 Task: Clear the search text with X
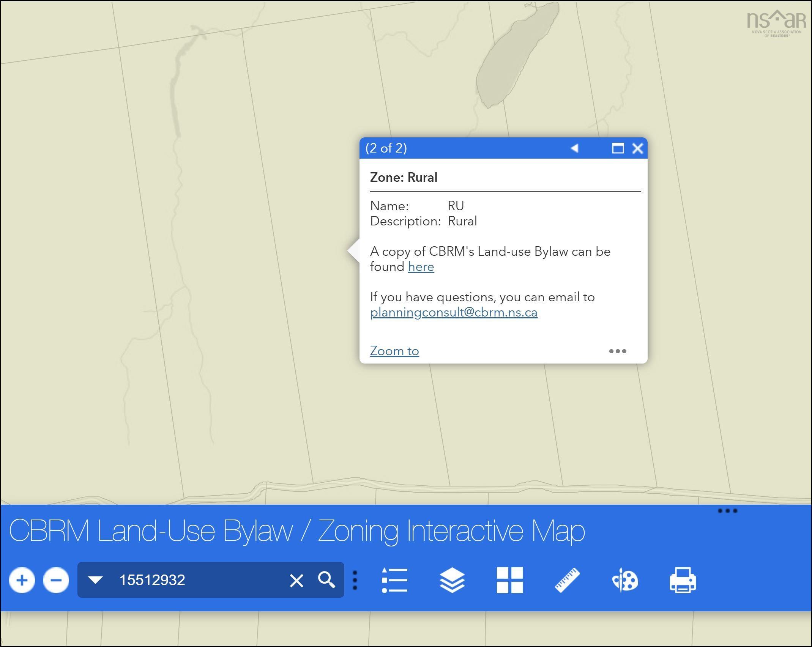pyautogui.click(x=296, y=580)
